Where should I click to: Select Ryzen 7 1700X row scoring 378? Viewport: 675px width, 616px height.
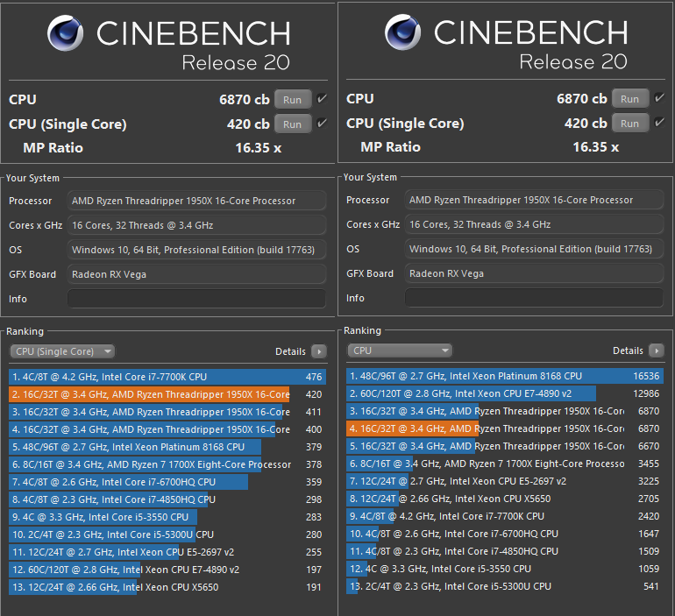(x=167, y=464)
